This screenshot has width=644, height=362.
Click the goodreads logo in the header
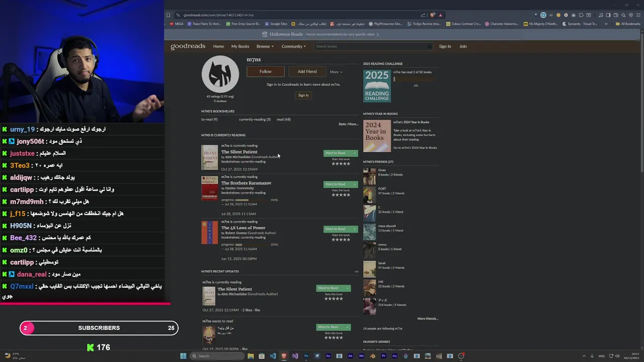[188, 46]
